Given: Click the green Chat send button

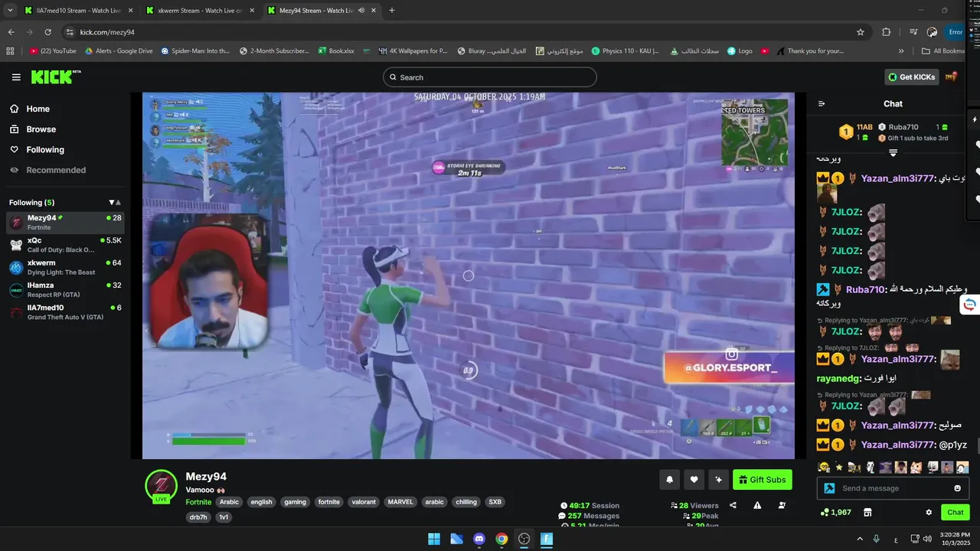Looking at the screenshot, I should pyautogui.click(x=955, y=512).
